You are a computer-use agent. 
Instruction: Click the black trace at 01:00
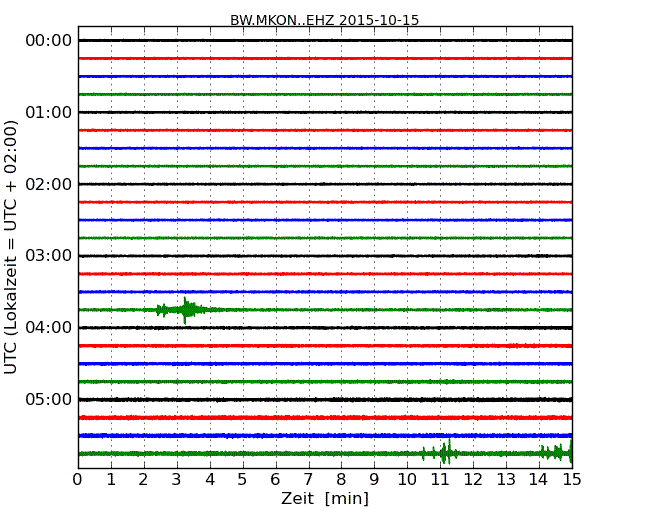pyautogui.click(x=325, y=112)
